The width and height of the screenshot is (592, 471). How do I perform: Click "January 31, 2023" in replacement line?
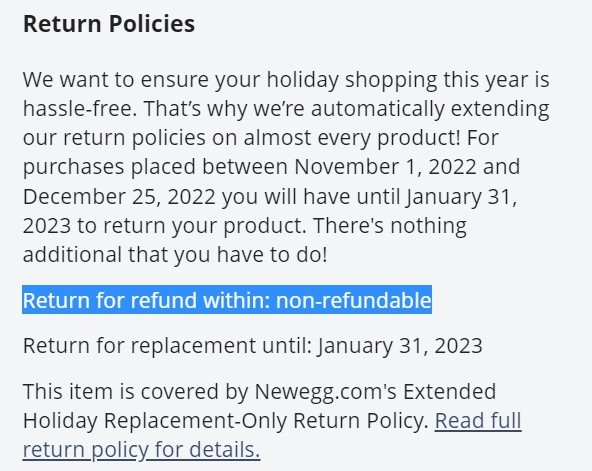click(399, 345)
